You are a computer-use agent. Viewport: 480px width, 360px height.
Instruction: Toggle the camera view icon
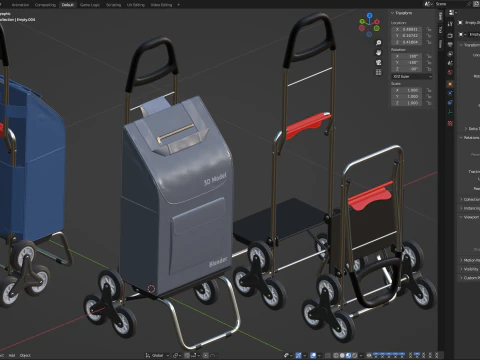tap(378, 62)
